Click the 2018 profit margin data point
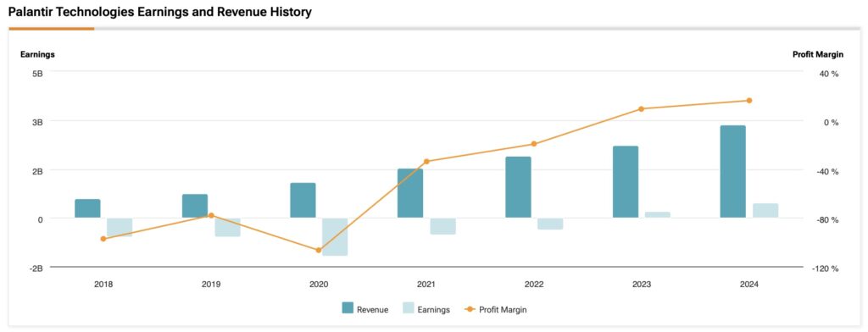The image size is (868, 332). click(103, 239)
